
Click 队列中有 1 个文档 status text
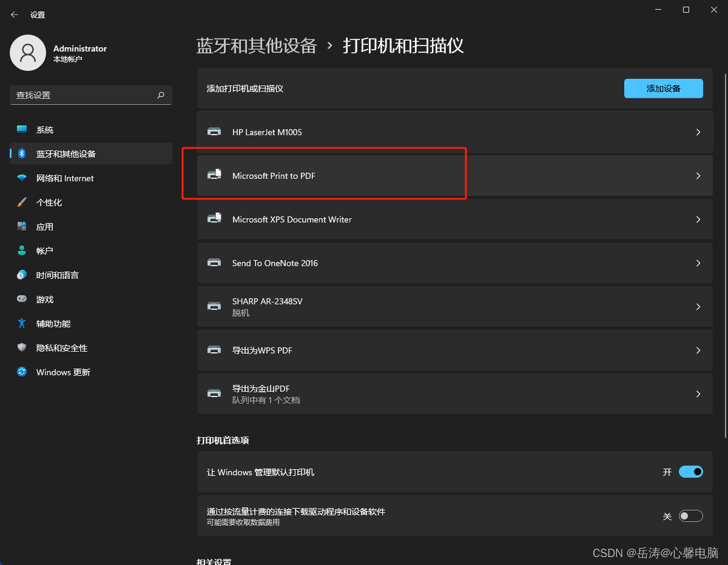click(x=266, y=401)
